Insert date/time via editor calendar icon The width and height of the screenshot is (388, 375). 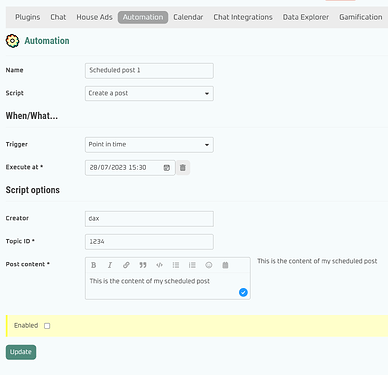(x=225, y=265)
